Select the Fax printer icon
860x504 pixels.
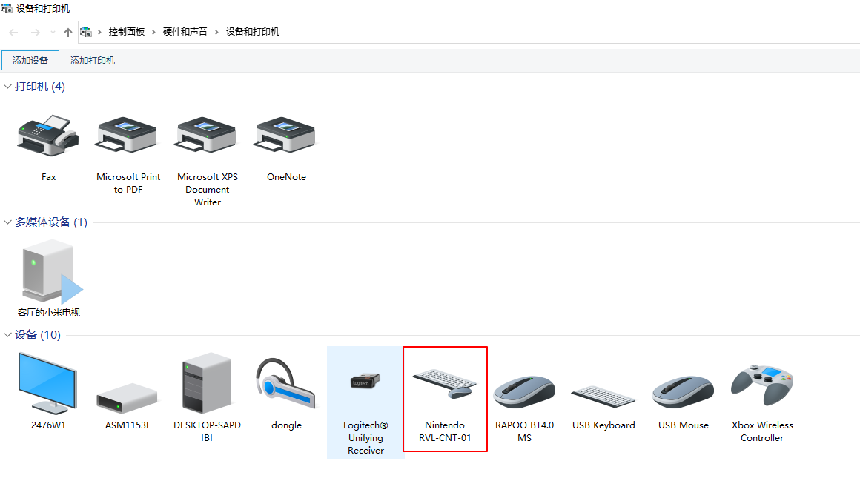pyautogui.click(x=48, y=136)
